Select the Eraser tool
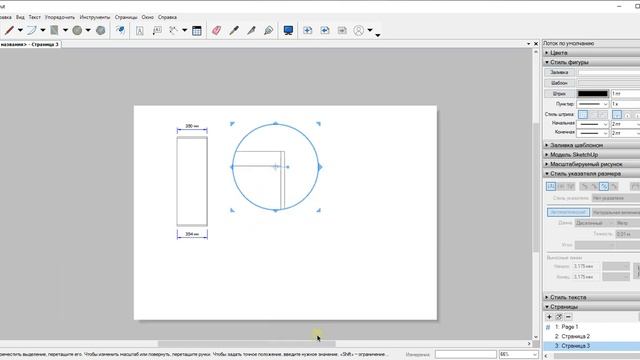The width and height of the screenshot is (640, 360). 216,31
